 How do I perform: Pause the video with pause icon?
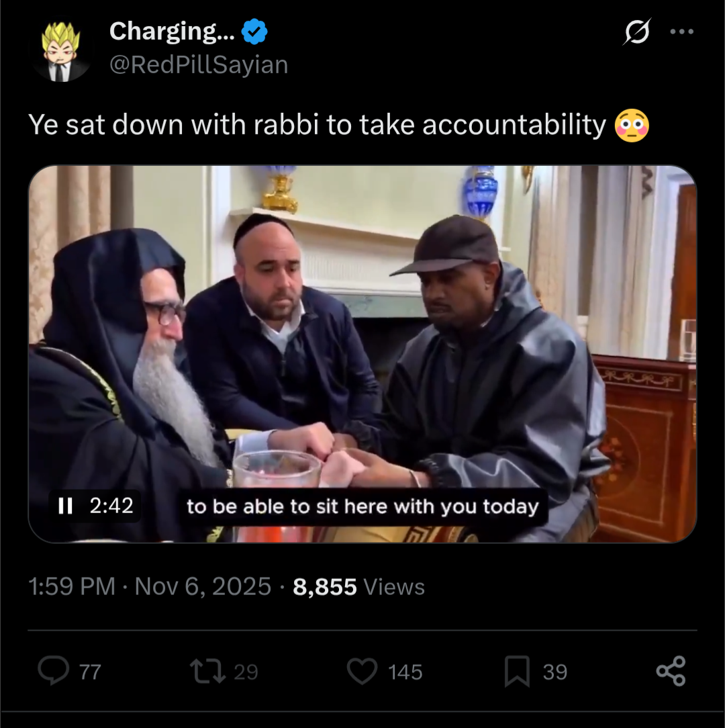coord(65,506)
